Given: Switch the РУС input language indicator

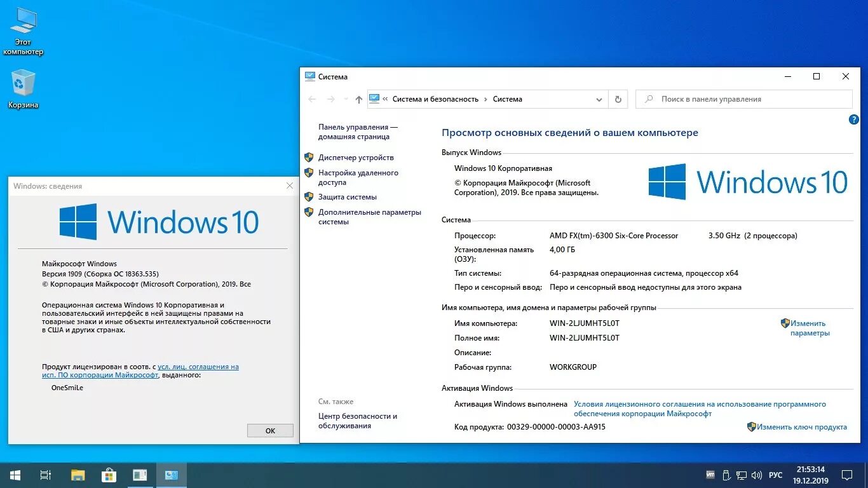Looking at the screenshot, I should click(x=776, y=475).
